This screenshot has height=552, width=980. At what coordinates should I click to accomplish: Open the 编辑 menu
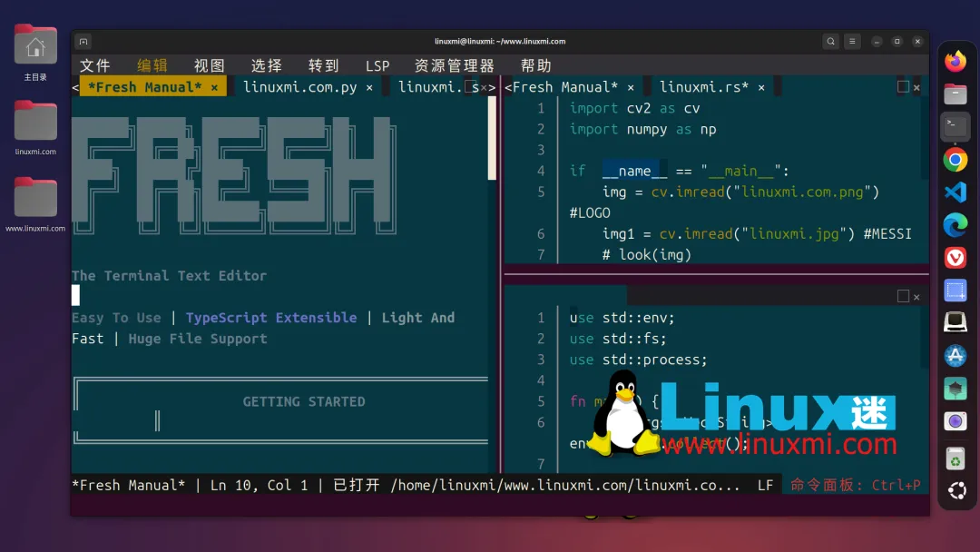point(152,65)
